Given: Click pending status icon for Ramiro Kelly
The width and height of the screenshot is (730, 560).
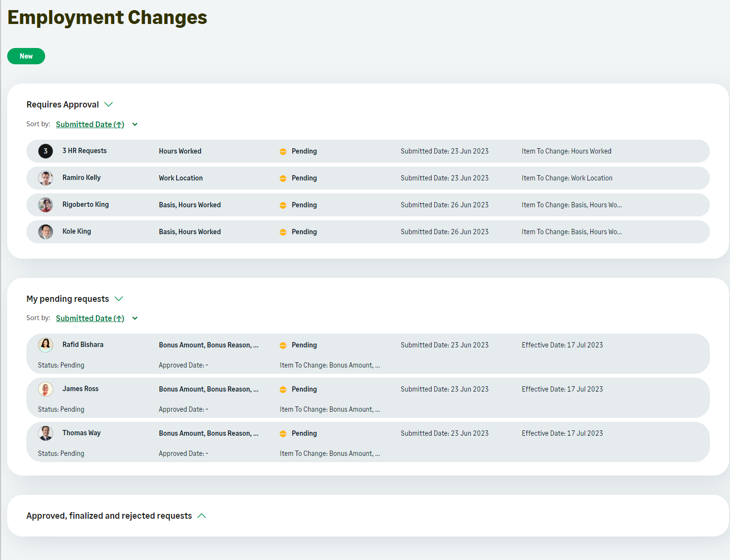Looking at the screenshot, I should [283, 179].
